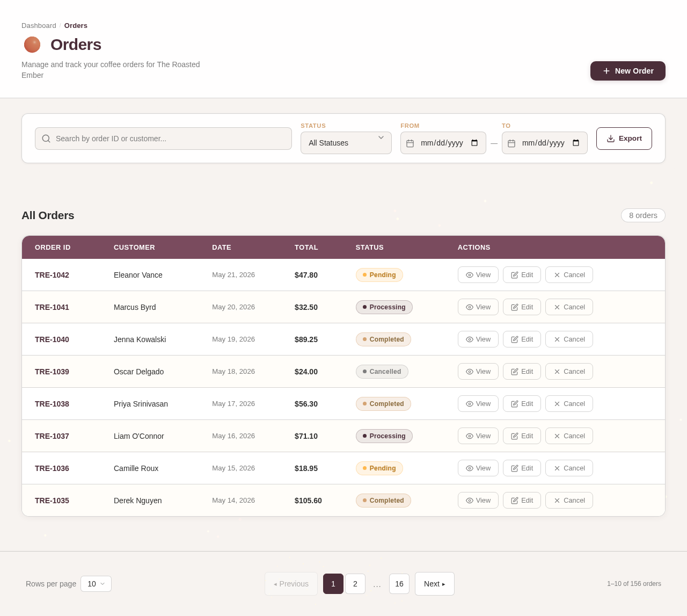687x616 pixels.
Task: Click the New Order button
Action: pos(628,71)
